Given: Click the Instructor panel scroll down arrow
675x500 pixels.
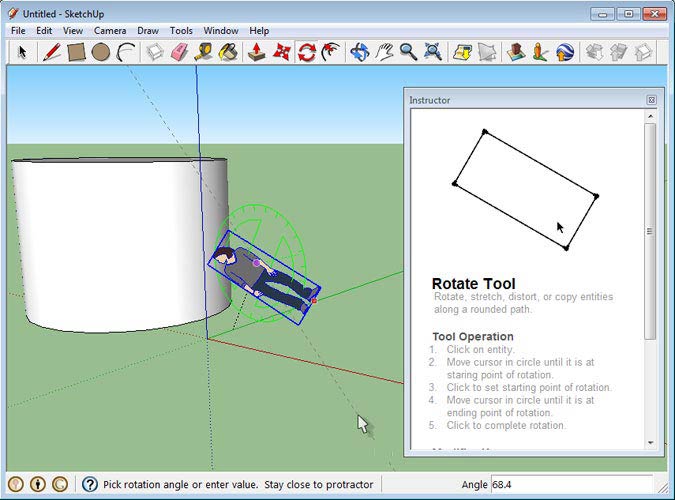Looking at the screenshot, I should click(x=650, y=442).
